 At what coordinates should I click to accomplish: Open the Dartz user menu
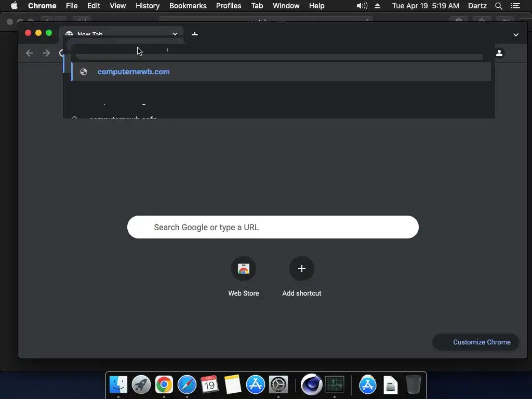(x=477, y=6)
